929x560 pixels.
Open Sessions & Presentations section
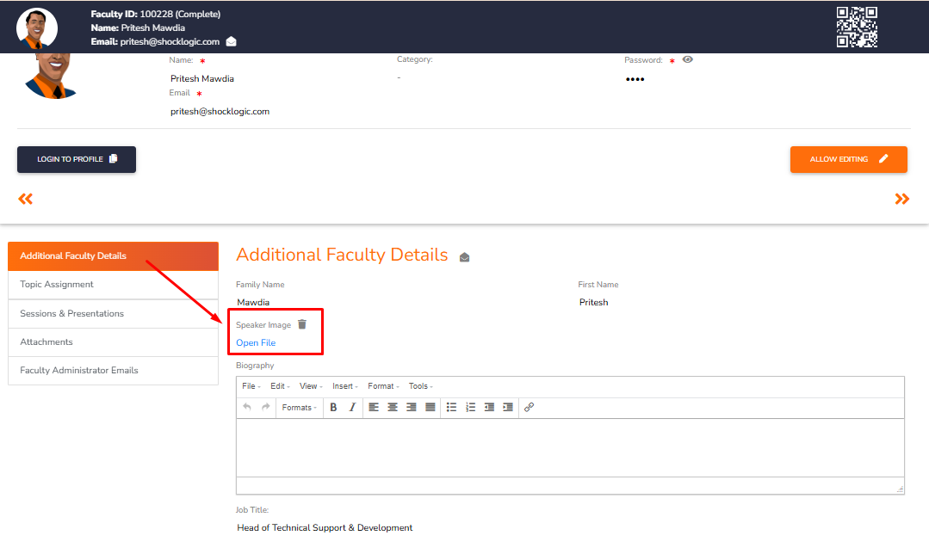(113, 314)
